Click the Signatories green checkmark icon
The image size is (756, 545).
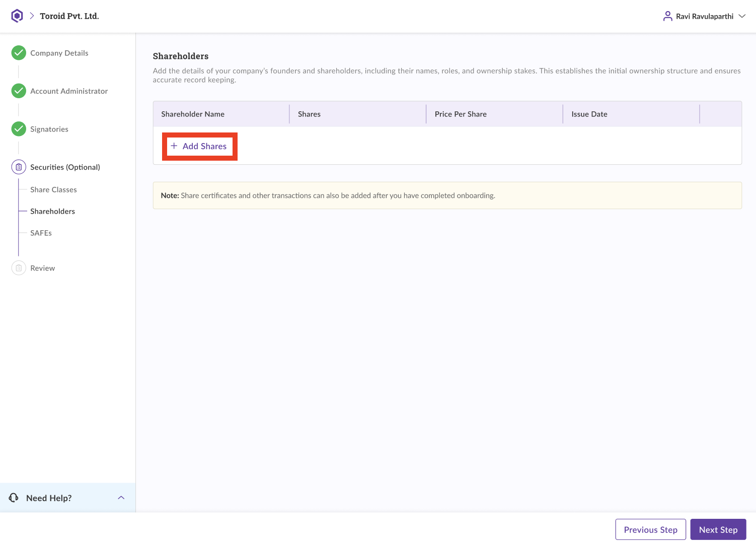tap(19, 129)
